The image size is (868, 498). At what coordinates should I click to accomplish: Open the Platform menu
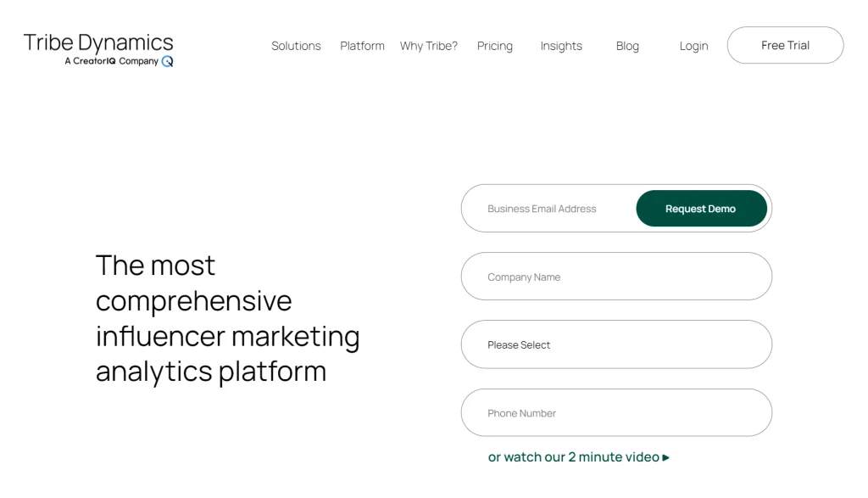[362, 46]
